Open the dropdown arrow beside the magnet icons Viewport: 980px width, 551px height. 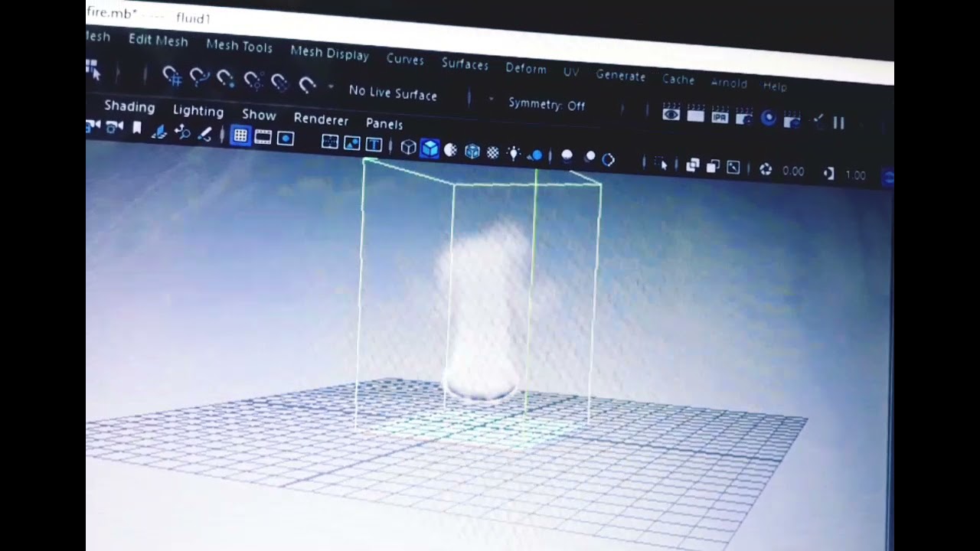[x=331, y=86]
